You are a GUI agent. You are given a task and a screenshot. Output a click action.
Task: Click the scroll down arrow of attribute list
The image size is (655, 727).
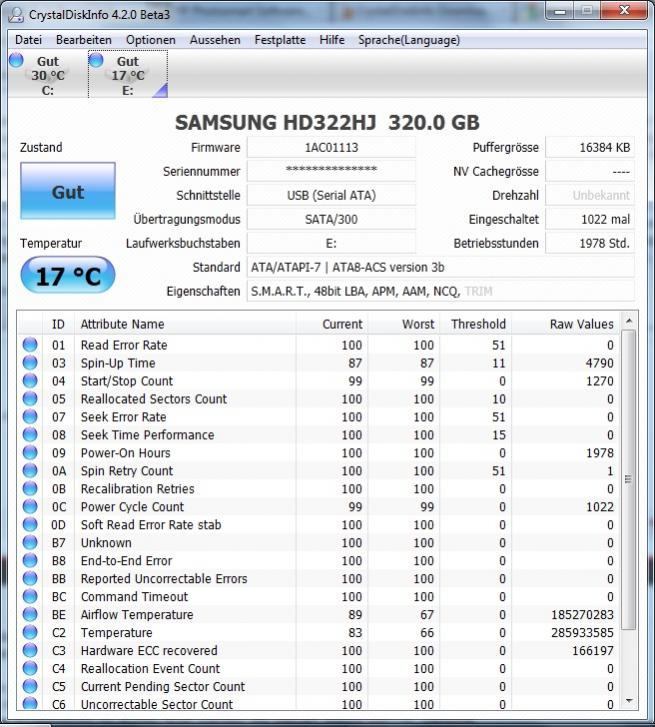pos(629,701)
